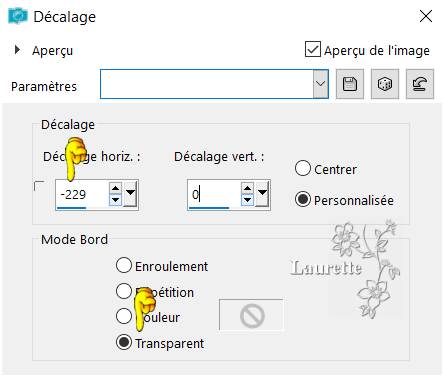Click the Décalage vert. value field
The width and height of the screenshot is (444, 377).
214,194
